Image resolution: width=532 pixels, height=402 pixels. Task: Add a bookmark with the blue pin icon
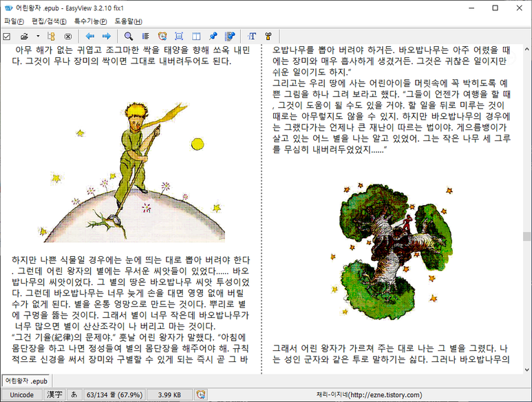click(x=213, y=36)
